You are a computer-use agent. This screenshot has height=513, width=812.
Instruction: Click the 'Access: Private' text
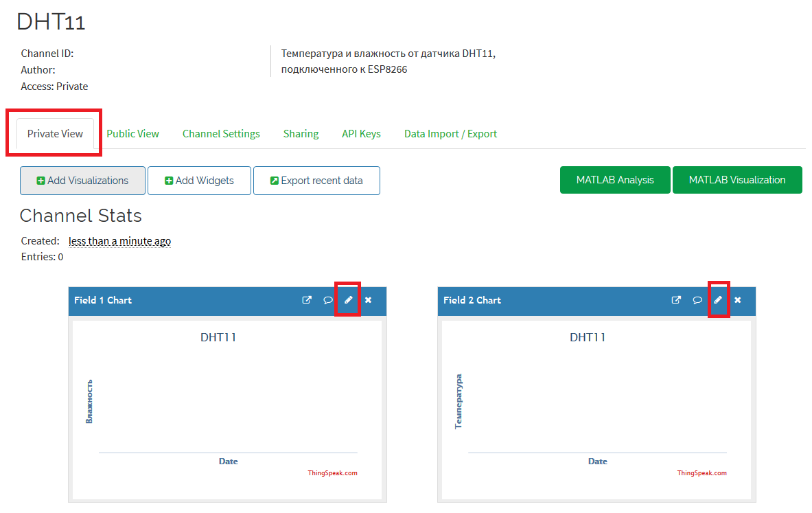(x=54, y=87)
